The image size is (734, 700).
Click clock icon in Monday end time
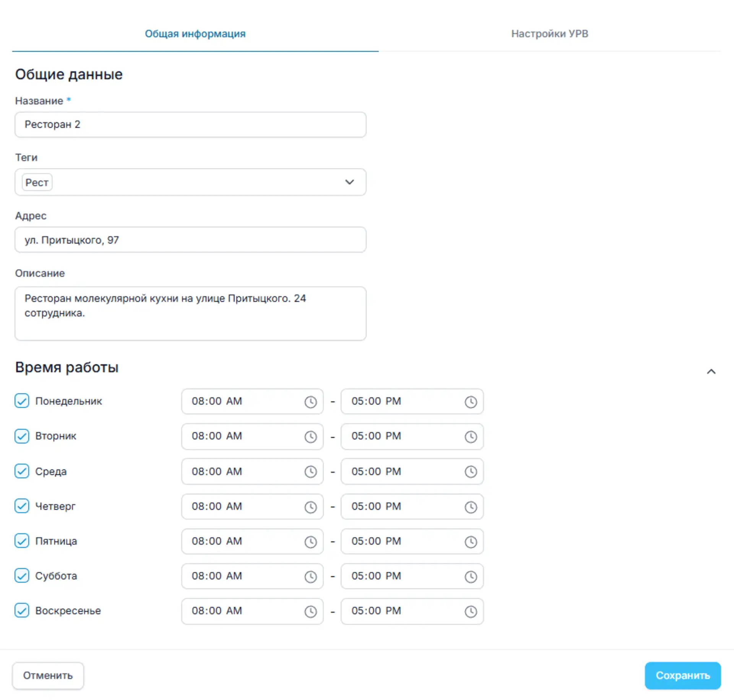click(x=471, y=402)
